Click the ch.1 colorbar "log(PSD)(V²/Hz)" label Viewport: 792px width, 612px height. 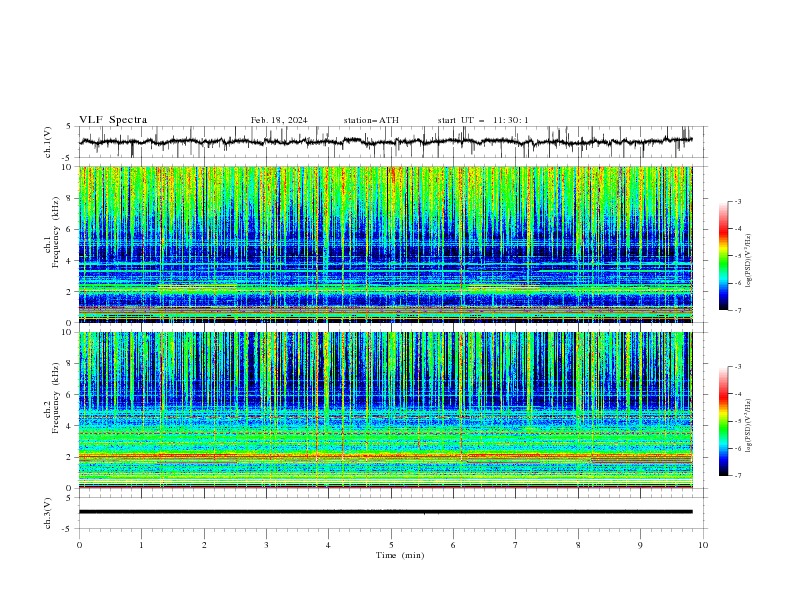click(x=749, y=261)
